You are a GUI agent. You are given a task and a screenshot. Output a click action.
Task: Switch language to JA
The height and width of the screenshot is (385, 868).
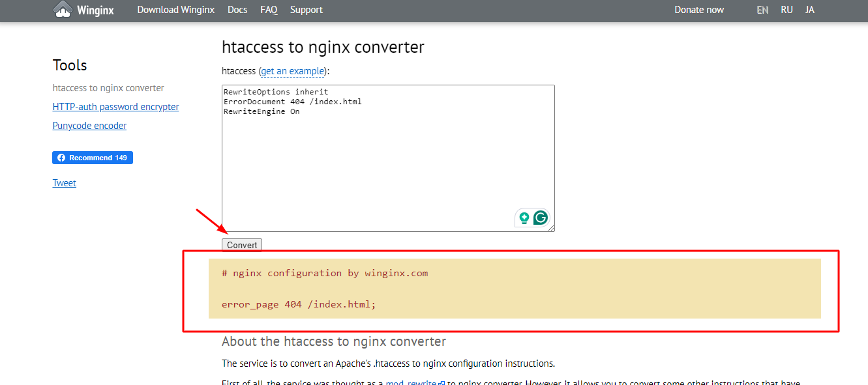click(810, 10)
